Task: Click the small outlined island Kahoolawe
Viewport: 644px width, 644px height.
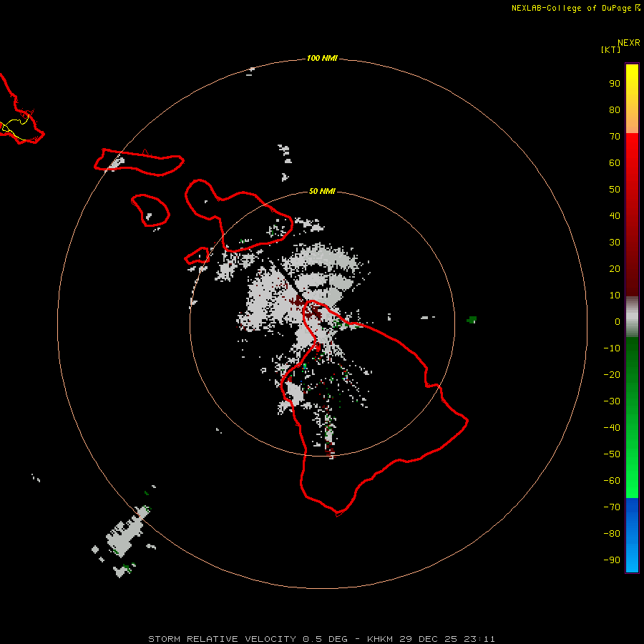Action: tap(197, 256)
